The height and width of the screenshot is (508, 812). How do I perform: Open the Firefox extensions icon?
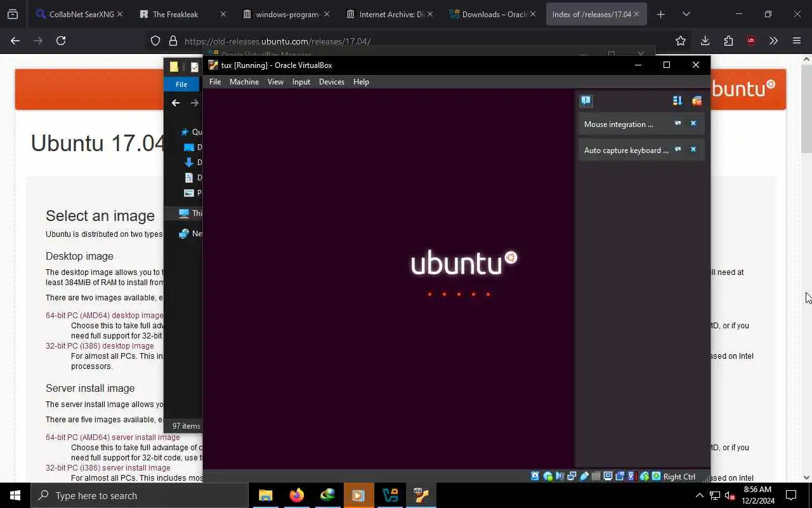tap(728, 41)
